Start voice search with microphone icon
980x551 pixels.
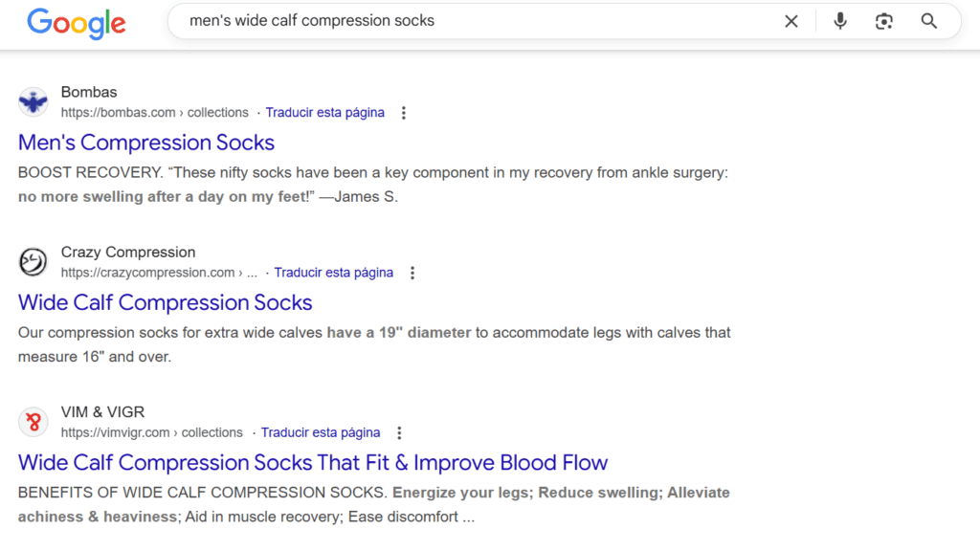point(840,21)
